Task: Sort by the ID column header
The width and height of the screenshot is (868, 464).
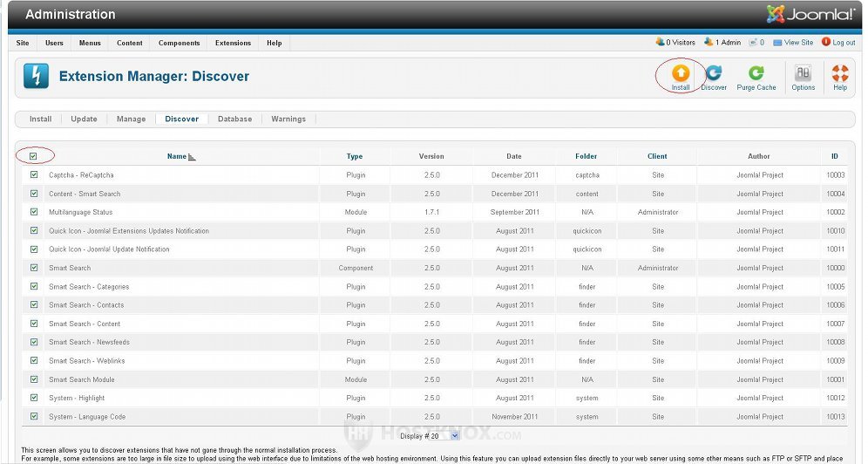Action: tap(834, 156)
